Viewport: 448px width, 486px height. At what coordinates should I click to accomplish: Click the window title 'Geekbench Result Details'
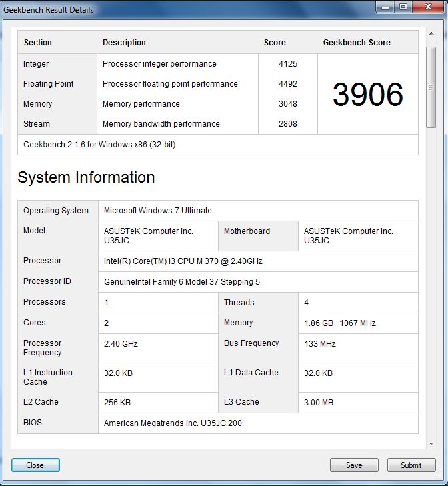click(x=49, y=9)
